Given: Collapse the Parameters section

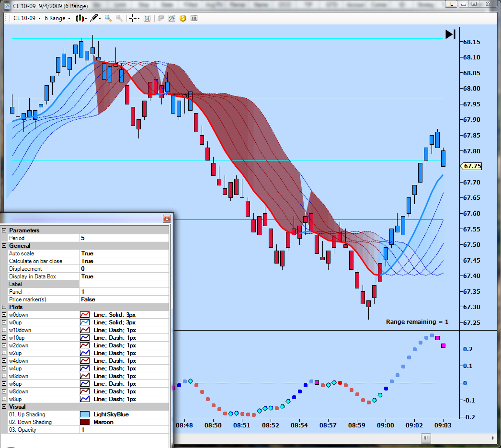Looking at the screenshot, I should (4, 230).
